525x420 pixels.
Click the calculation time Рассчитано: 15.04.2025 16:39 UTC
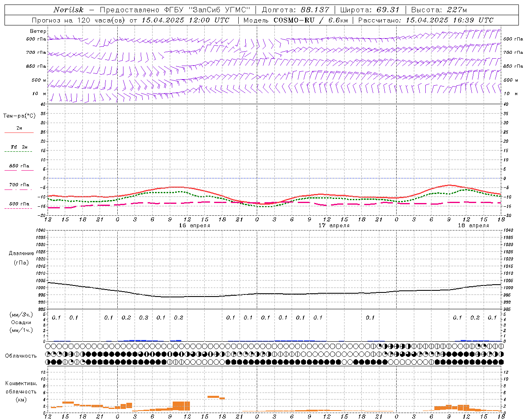tap(426, 20)
